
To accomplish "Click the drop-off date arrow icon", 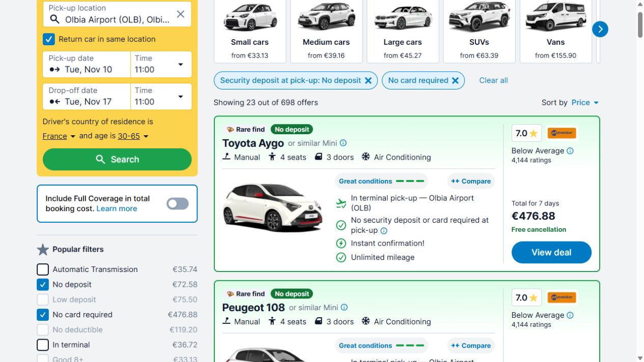I will coord(54,102).
